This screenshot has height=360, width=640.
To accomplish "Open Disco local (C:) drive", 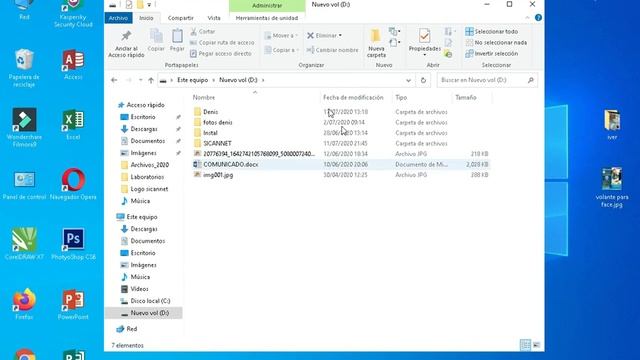I will click(150, 301).
